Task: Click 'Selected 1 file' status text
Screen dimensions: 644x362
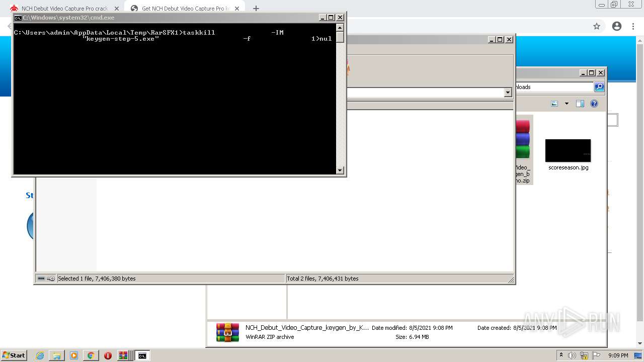Action: pyautogui.click(x=97, y=279)
